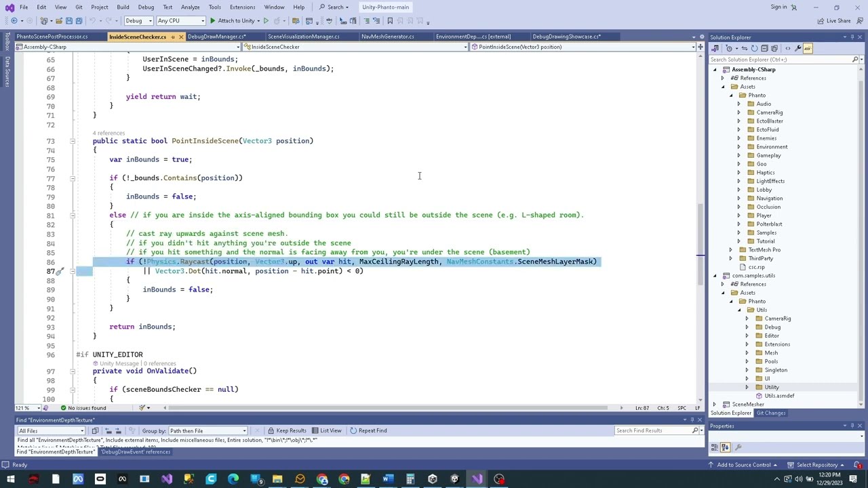Open the Git menu

[x=79, y=7]
